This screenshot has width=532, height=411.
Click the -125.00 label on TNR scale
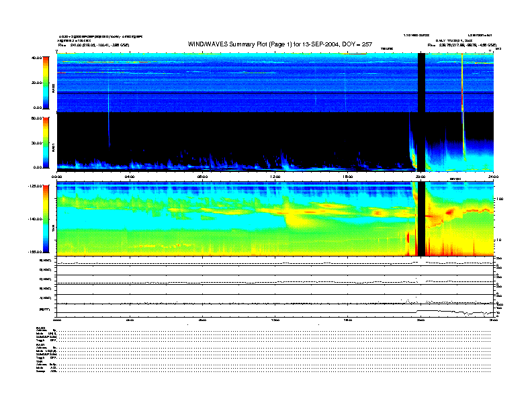pyautogui.click(x=35, y=186)
